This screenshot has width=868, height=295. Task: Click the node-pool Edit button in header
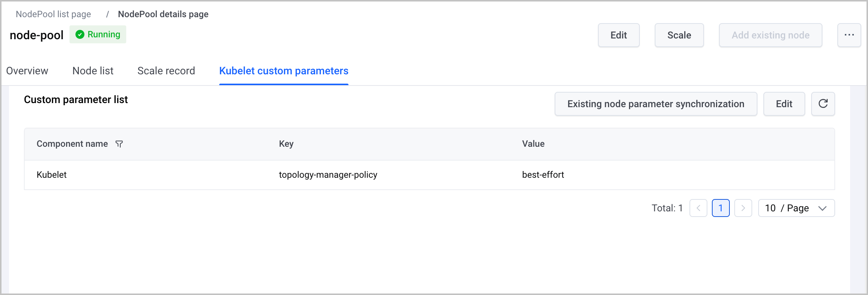[619, 35]
